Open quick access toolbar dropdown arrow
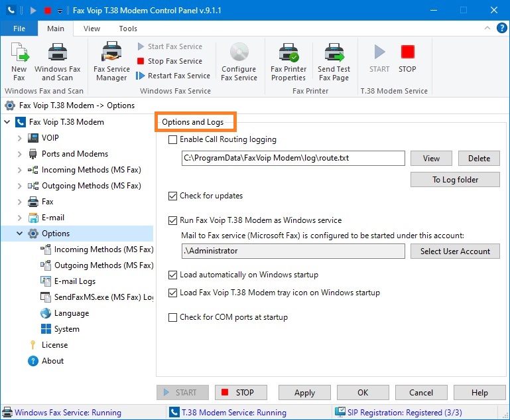Image resolution: width=510 pixels, height=420 pixels. (x=60, y=11)
